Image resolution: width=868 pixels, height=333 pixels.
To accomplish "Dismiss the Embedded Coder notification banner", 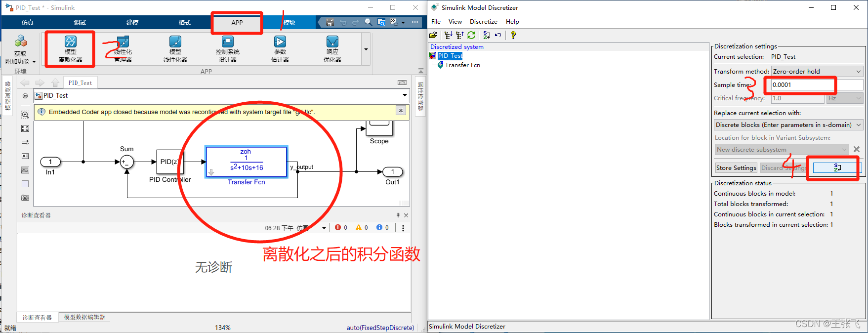I will (x=401, y=111).
